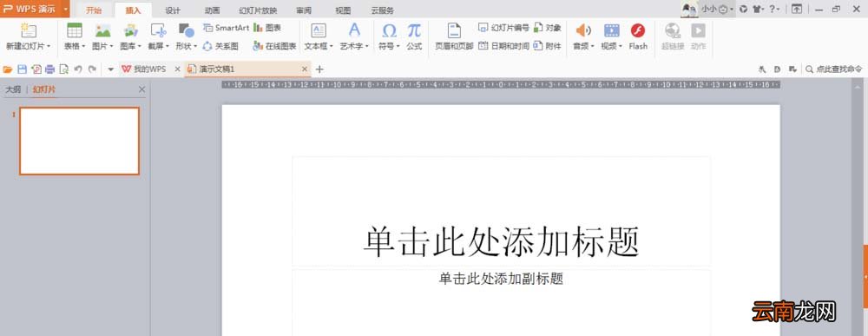
Task: Click the Undo arrow
Action: point(77,69)
